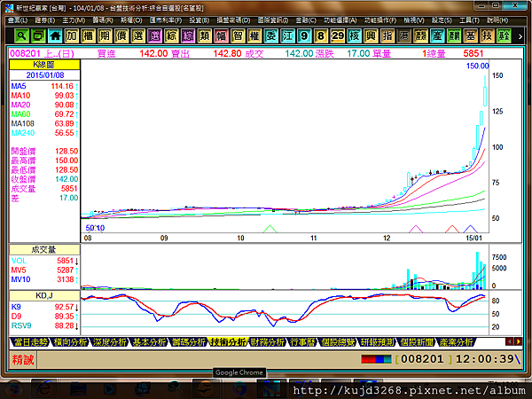Open the 檢視(V) menu
This screenshot has width=532, height=399.
click(x=414, y=20)
